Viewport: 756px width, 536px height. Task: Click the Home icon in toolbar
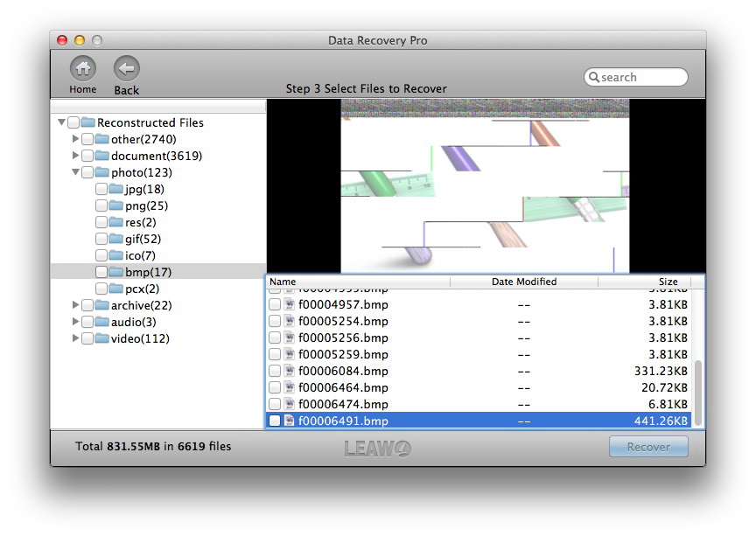[83, 69]
